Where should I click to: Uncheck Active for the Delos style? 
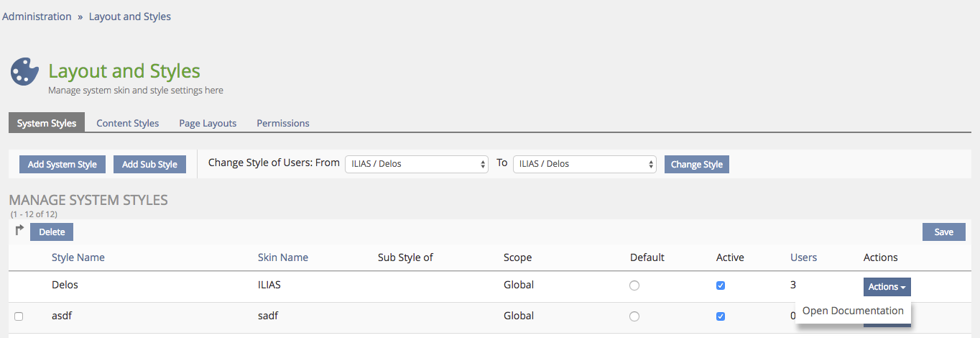click(x=721, y=286)
